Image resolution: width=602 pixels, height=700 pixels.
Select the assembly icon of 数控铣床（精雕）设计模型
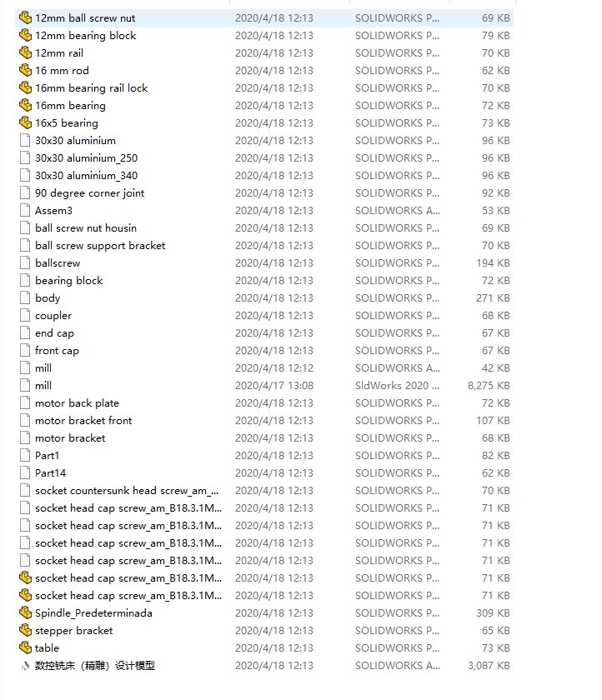click(x=26, y=666)
